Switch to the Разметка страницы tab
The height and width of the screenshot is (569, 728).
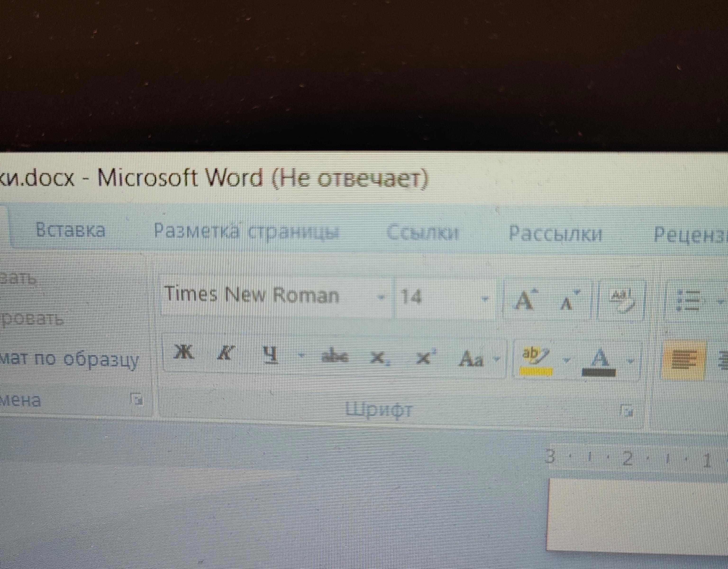(246, 231)
